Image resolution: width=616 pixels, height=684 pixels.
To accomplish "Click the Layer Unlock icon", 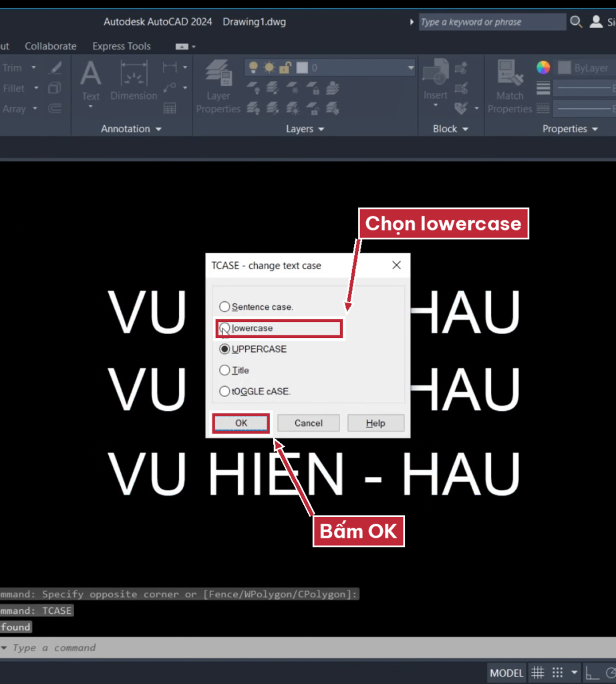I will (x=313, y=108).
